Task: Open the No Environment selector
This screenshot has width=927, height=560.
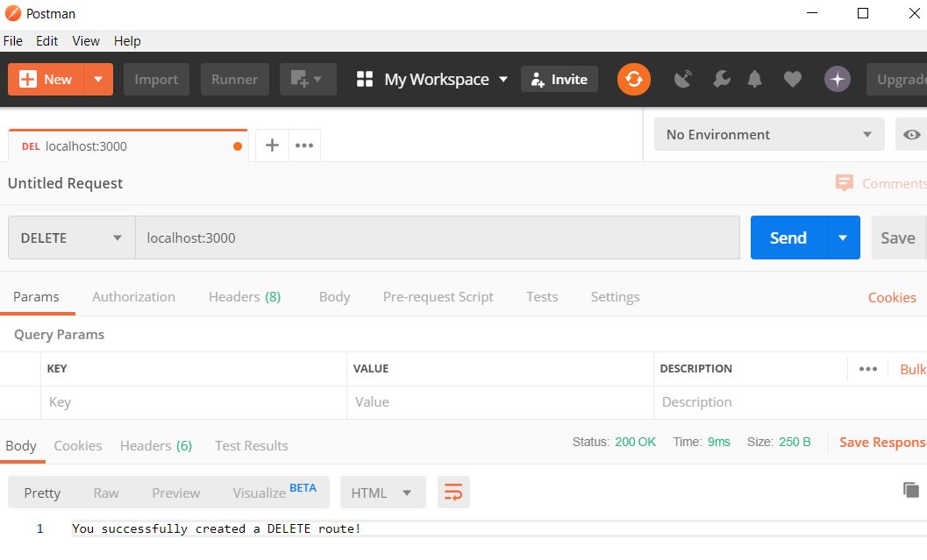Action: [769, 135]
